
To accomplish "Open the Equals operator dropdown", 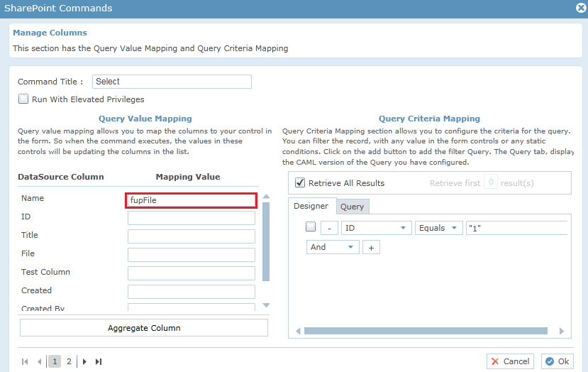I will [439, 228].
